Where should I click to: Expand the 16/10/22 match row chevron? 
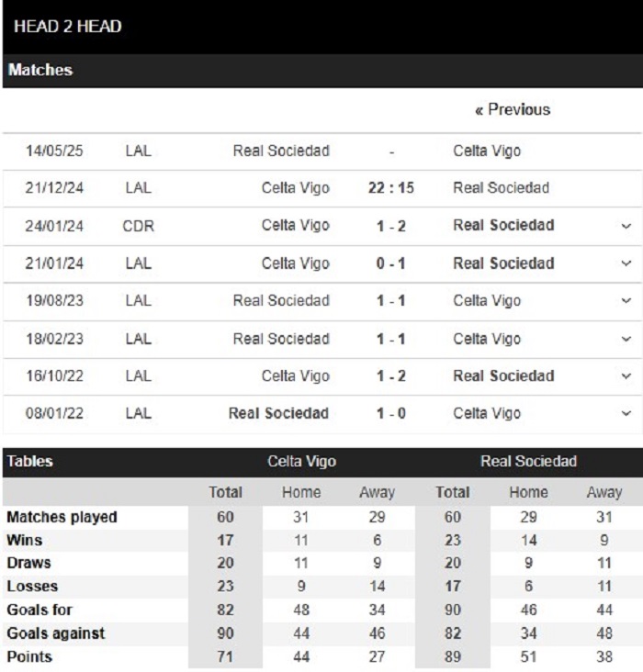pos(626,376)
